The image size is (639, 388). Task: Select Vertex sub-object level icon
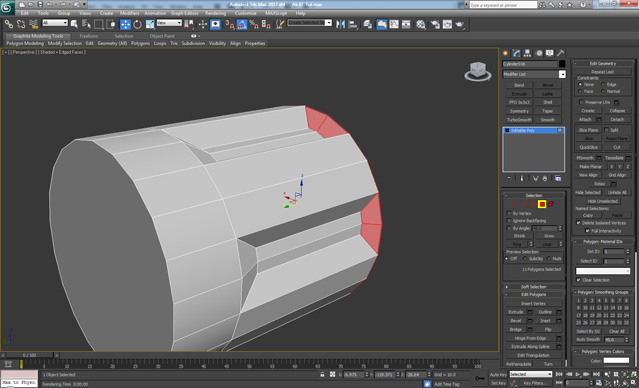click(x=515, y=204)
